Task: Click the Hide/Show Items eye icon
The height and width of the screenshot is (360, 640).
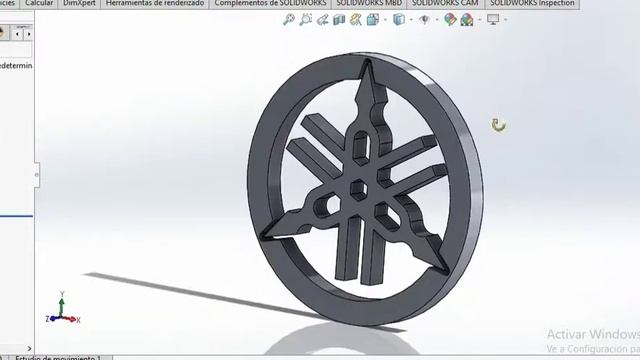Action: pyautogui.click(x=424, y=19)
